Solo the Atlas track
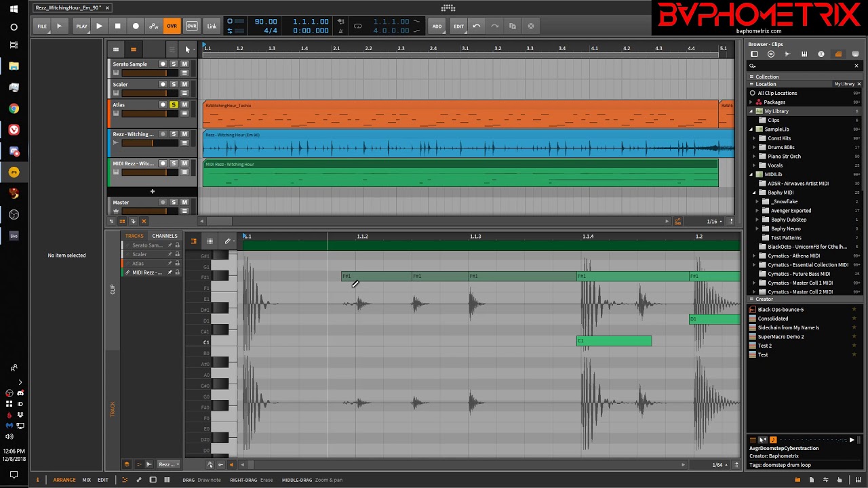 (x=174, y=104)
